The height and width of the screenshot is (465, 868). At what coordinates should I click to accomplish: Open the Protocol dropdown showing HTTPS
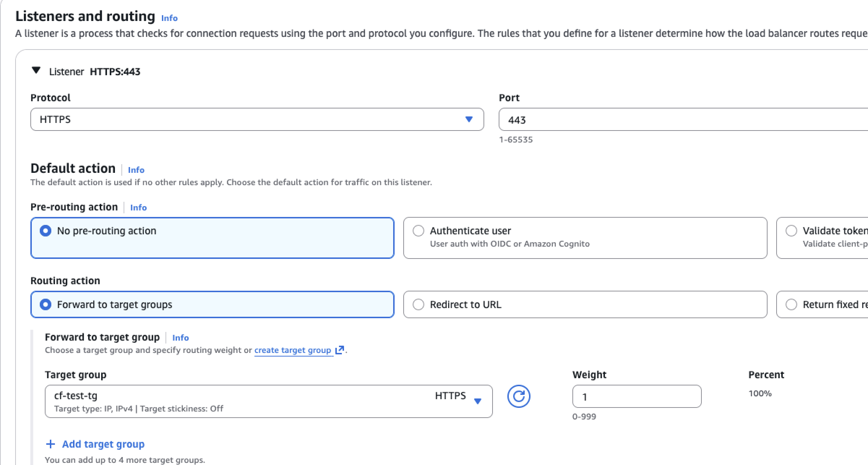[257, 119]
